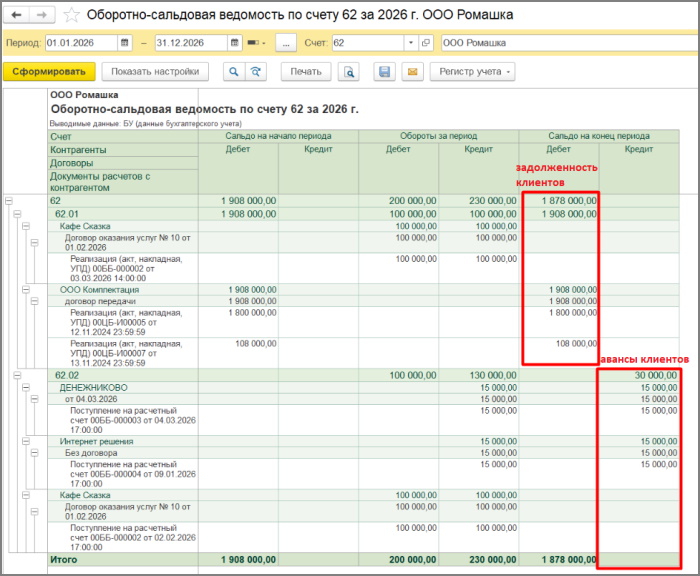The width and height of the screenshot is (700, 576).
Task: Add report to favorites with star icon
Action: point(71,16)
